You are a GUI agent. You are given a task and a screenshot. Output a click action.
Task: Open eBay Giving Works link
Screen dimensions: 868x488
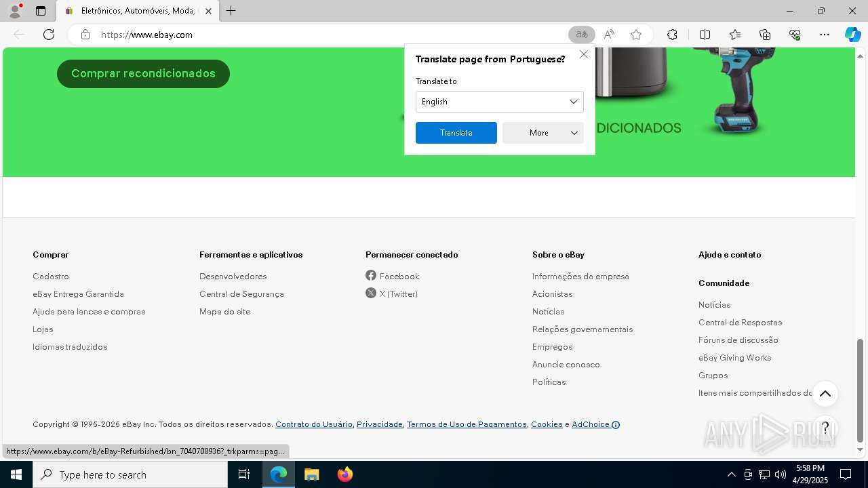[x=734, y=357]
